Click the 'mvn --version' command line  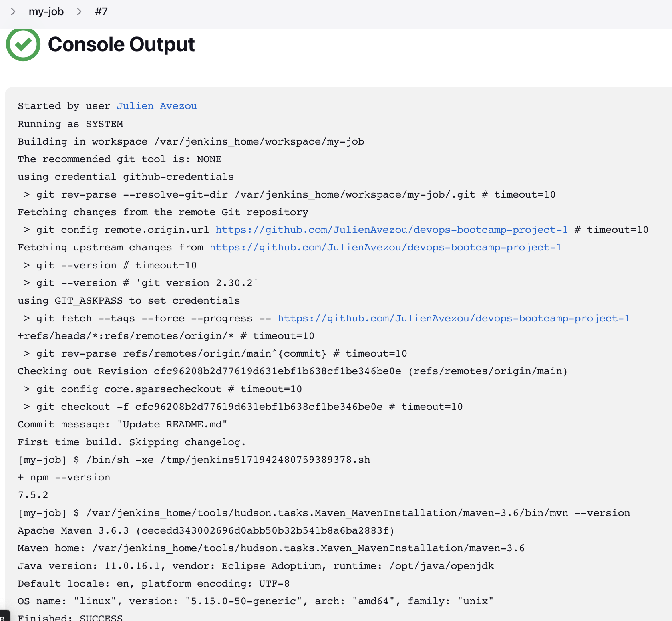coord(324,513)
